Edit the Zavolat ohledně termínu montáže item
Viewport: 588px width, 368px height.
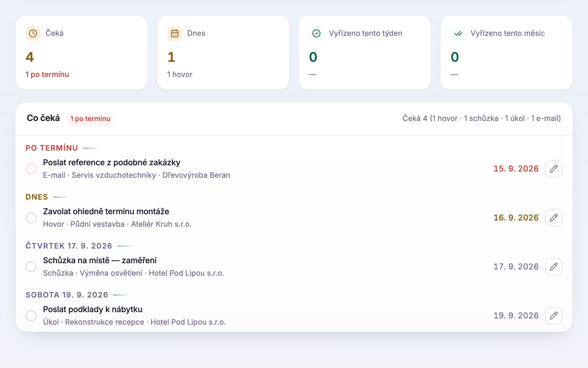click(554, 218)
